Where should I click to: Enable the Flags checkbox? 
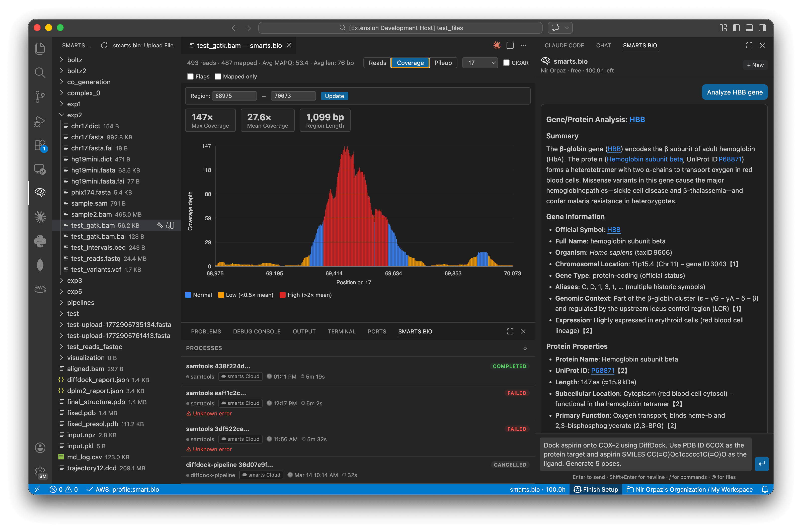tap(190, 76)
